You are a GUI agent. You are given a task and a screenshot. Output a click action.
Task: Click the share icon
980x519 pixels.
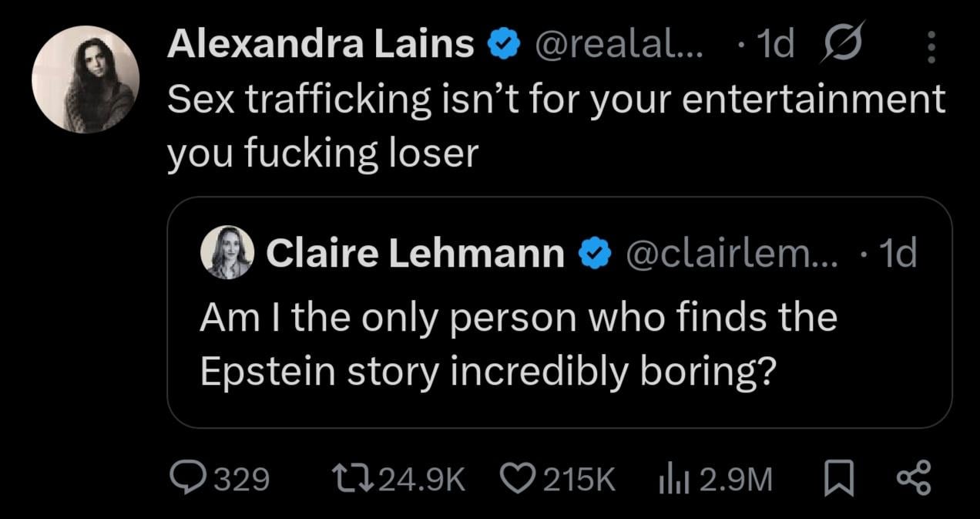[915, 478]
